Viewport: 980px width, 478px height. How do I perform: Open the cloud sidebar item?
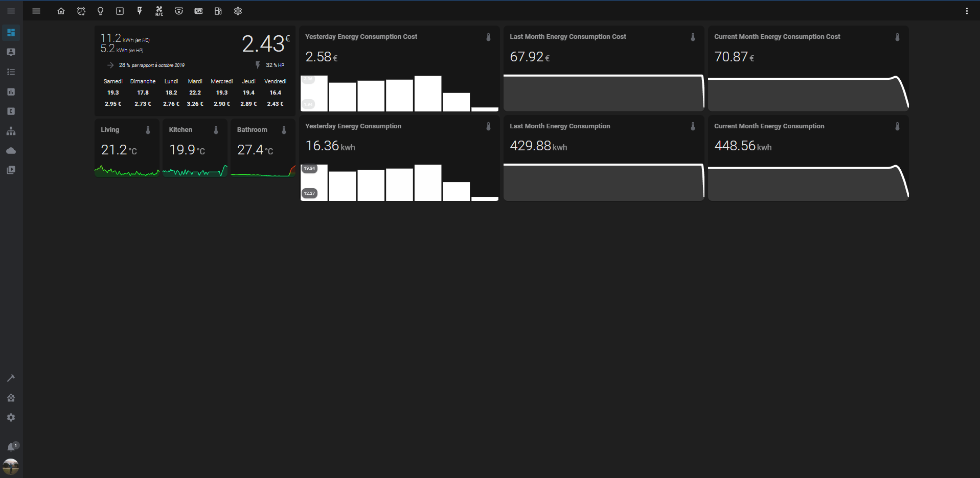pos(11,151)
